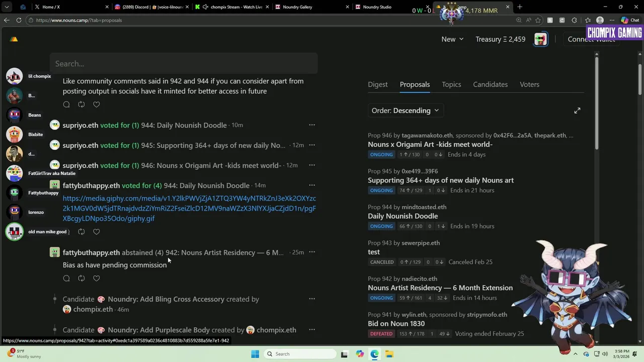Like the 'Bias as have pending commission' comment
This screenshot has width=644, height=362.
tap(97, 278)
